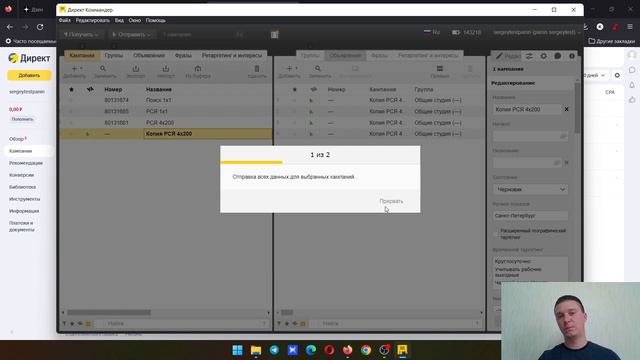Click Заменить search icon in the ads pane
The image size is (640, 360).
coord(318,69)
